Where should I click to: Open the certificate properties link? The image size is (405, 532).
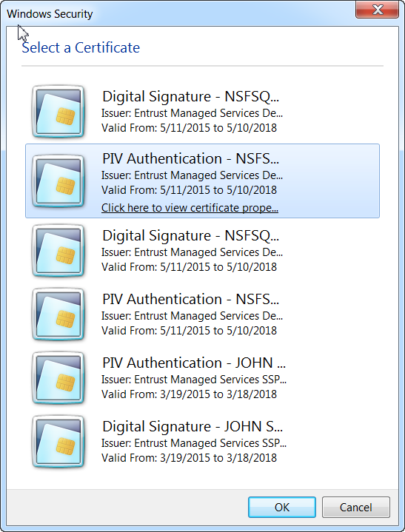[190, 208]
